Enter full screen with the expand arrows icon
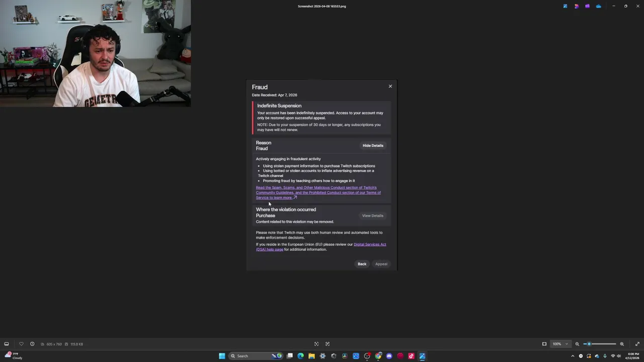The image size is (644, 362). [x=637, y=344]
